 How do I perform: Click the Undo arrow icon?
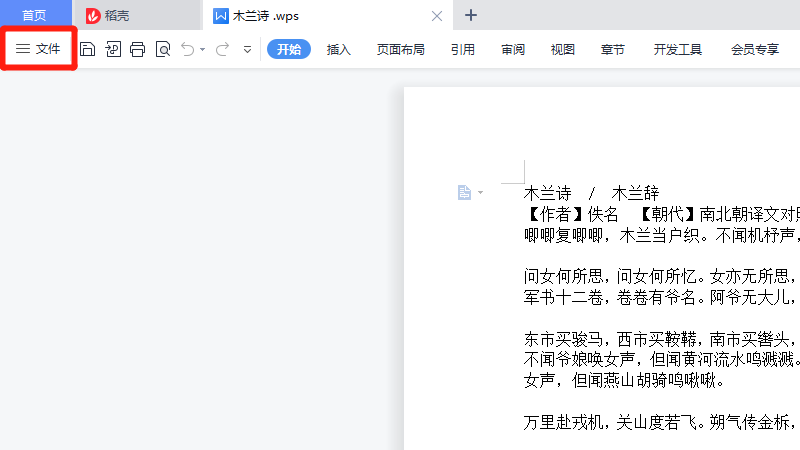click(187, 49)
